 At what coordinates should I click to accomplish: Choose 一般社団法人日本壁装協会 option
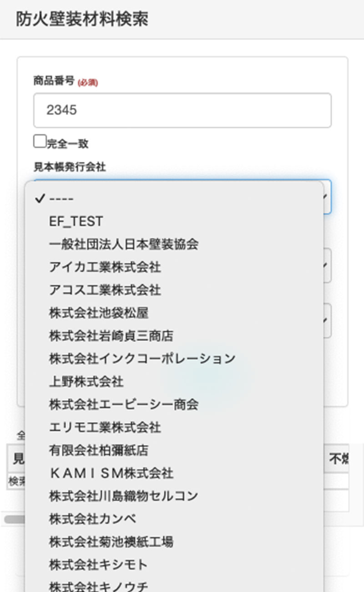click(124, 244)
